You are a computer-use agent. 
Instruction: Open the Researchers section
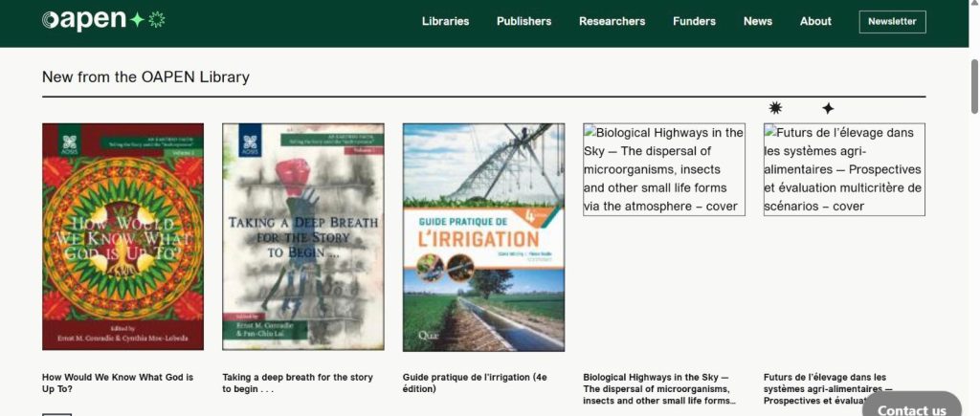click(x=612, y=21)
